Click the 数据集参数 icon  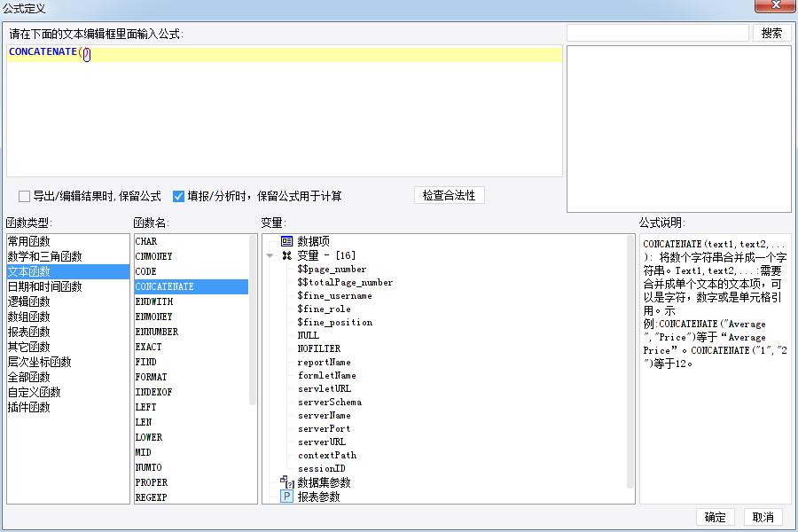[x=286, y=482]
